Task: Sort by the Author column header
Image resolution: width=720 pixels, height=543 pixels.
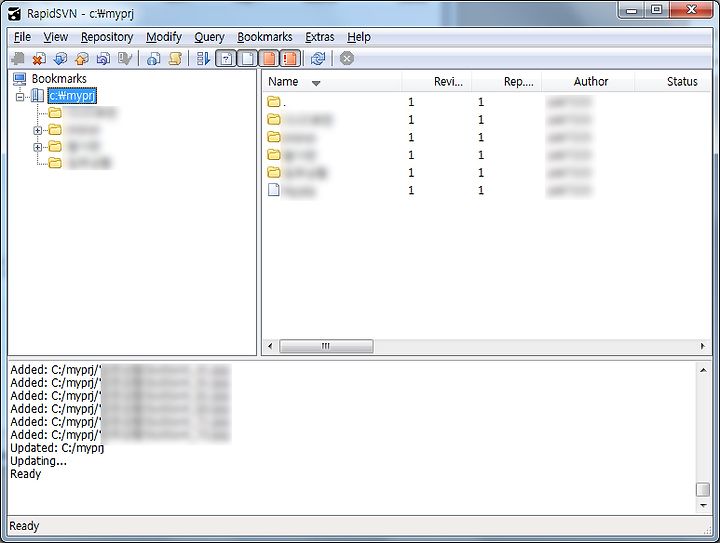Action: [x=588, y=82]
